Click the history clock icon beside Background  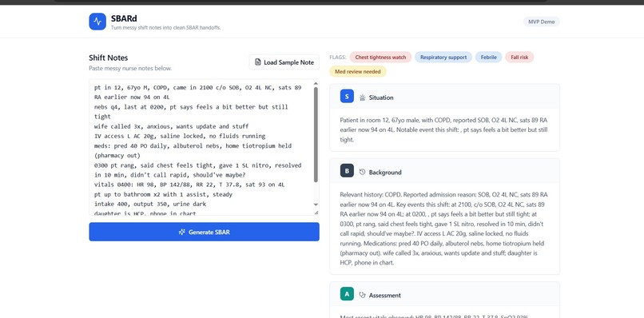pyautogui.click(x=362, y=172)
